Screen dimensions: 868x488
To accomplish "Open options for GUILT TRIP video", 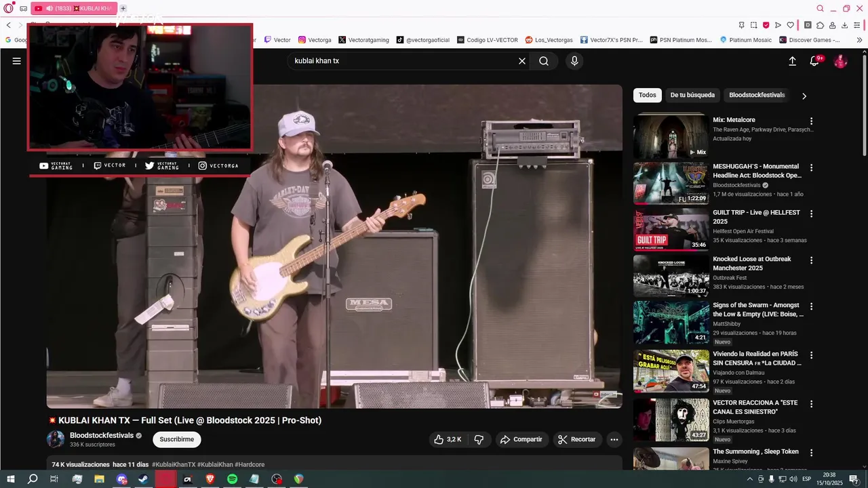I will coord(811,213).
